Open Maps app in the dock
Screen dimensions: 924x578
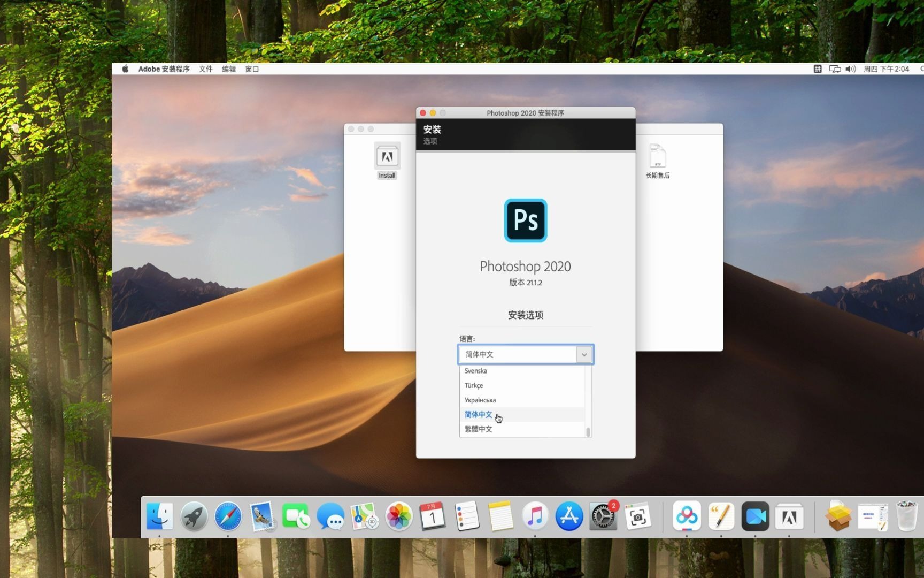tap(364, 516)
